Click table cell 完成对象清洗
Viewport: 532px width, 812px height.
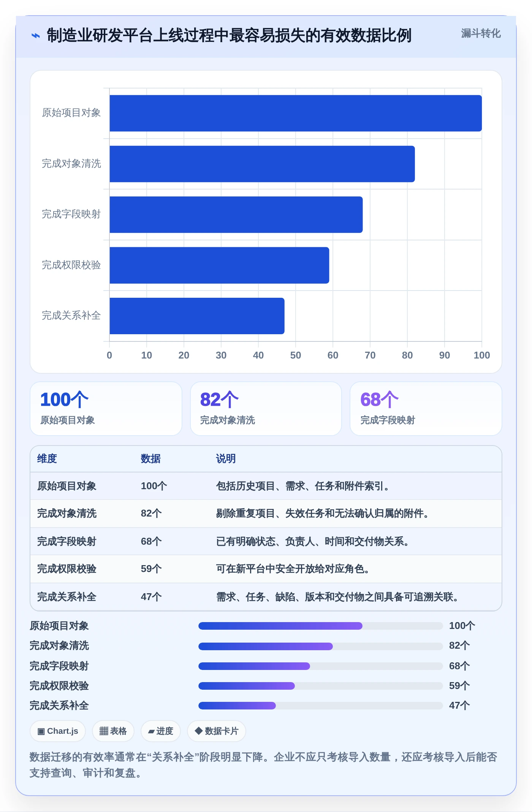pyautogui.click(x=67, y=513)
